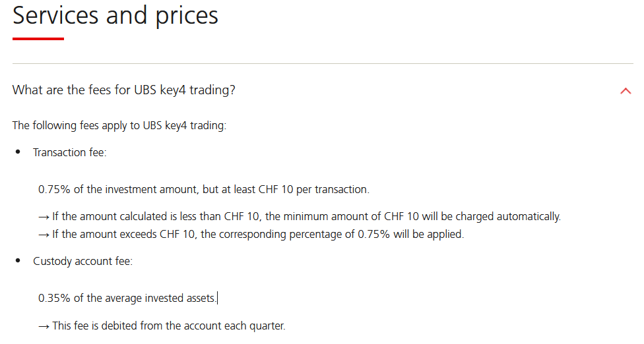Click the sentence "If the amount exceeds CHF 10"
644x344 pixels.
point(259,234)
